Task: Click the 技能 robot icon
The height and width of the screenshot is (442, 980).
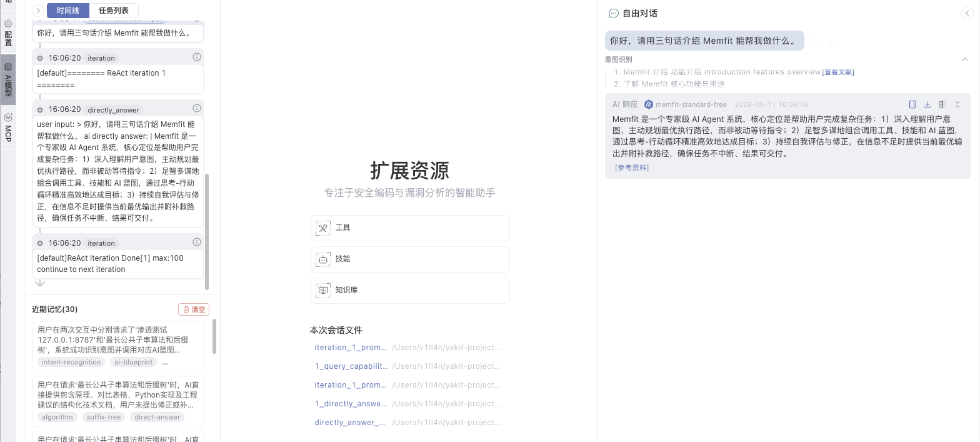Action: [x=323, y=259]
